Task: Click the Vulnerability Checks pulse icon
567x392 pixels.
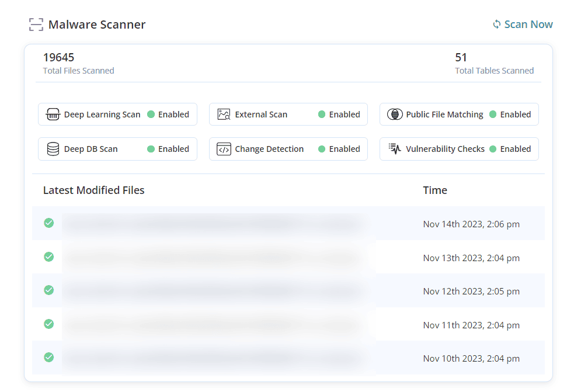Action: pyautogui.click(x=395, y=149)
